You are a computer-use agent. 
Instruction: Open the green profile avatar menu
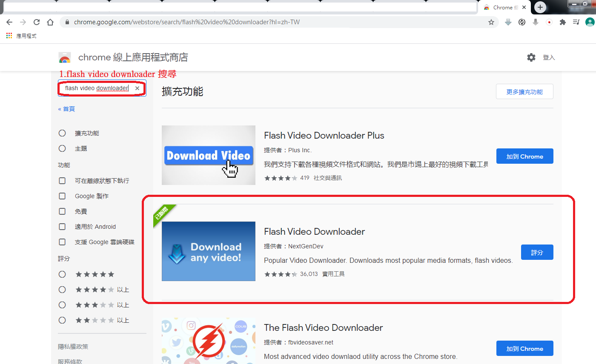[x=589, y=22]
